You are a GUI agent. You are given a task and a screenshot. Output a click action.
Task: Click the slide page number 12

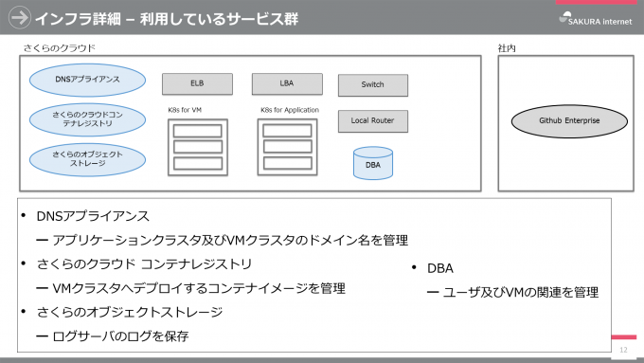tap(623, 350)
